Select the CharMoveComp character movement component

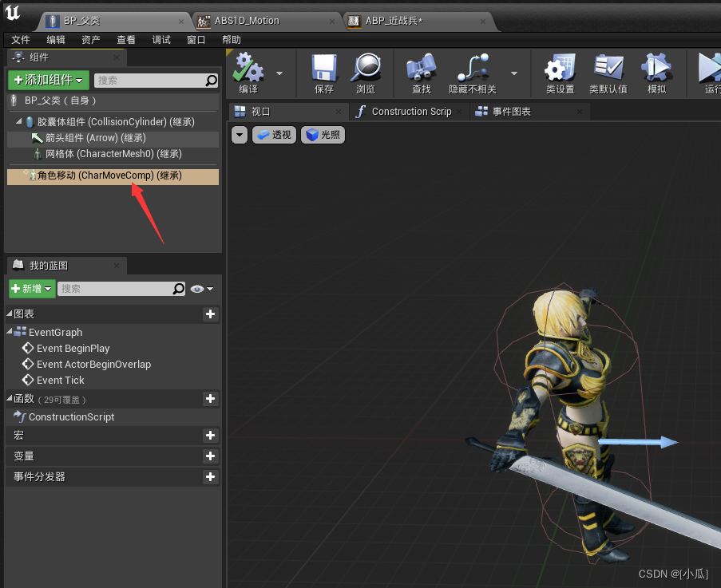click(113, 176)
